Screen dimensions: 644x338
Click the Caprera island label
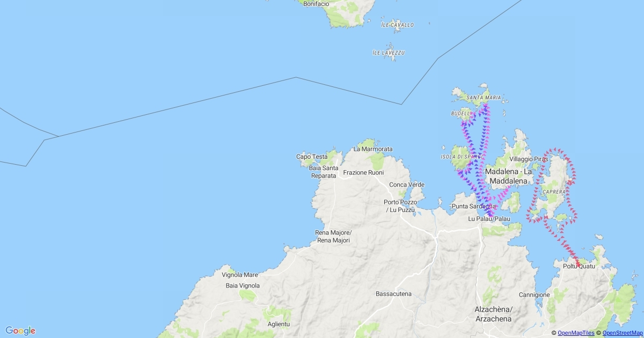[x=554, y=192]
